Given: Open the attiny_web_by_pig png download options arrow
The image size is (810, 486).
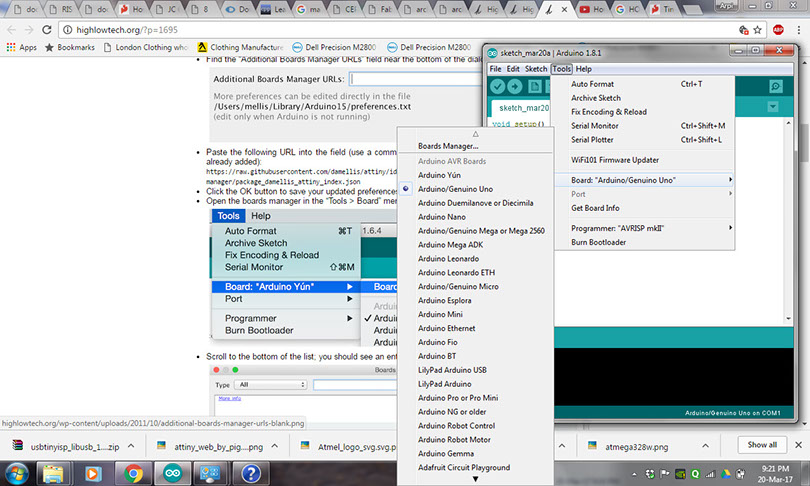Looking at the screenshot, I should tap(275, 446).
